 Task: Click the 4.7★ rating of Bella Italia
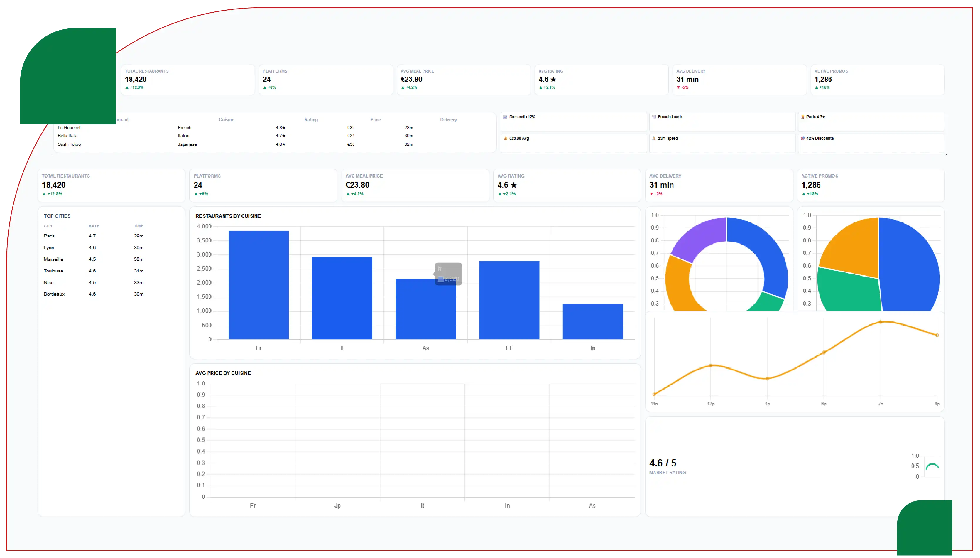pos(280,136)
